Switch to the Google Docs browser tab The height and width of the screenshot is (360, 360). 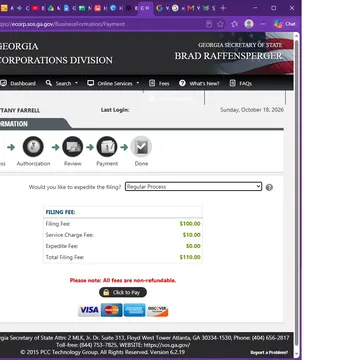pos(66,8)
